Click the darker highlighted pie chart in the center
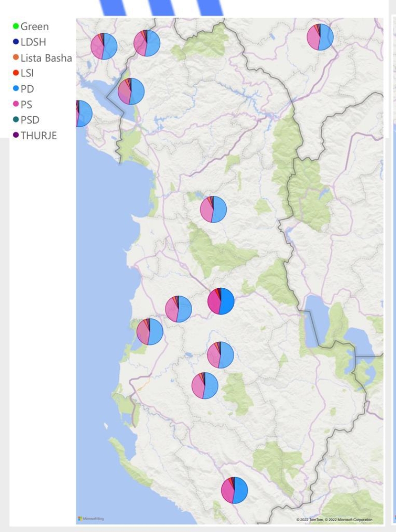Screen dimensions: 396x532 click(x=221, y=301)
